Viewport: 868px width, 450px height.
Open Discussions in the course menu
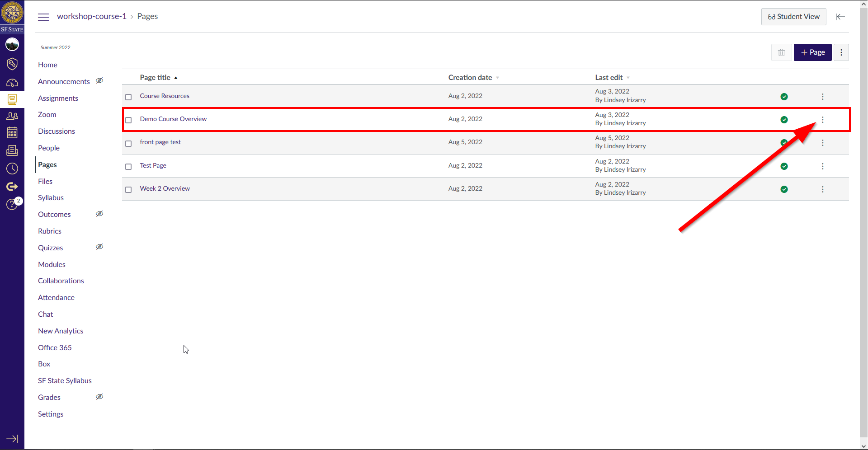(x=57, y=131)
